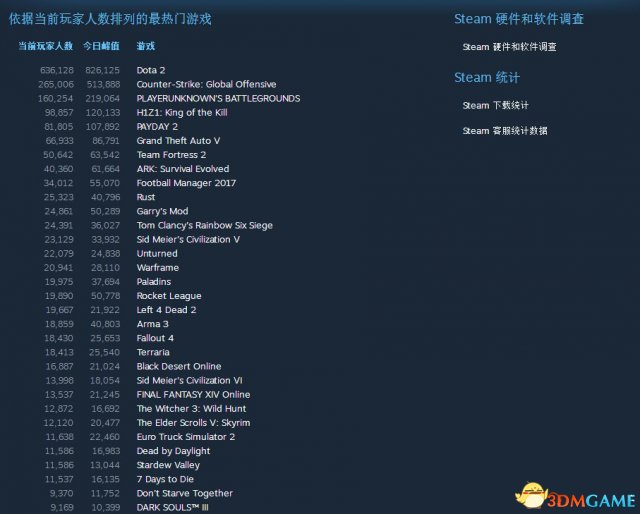Open DARK SOULS III game link
Image resolution: width=640 pixels, height=514 pixels.
[172, 507]
